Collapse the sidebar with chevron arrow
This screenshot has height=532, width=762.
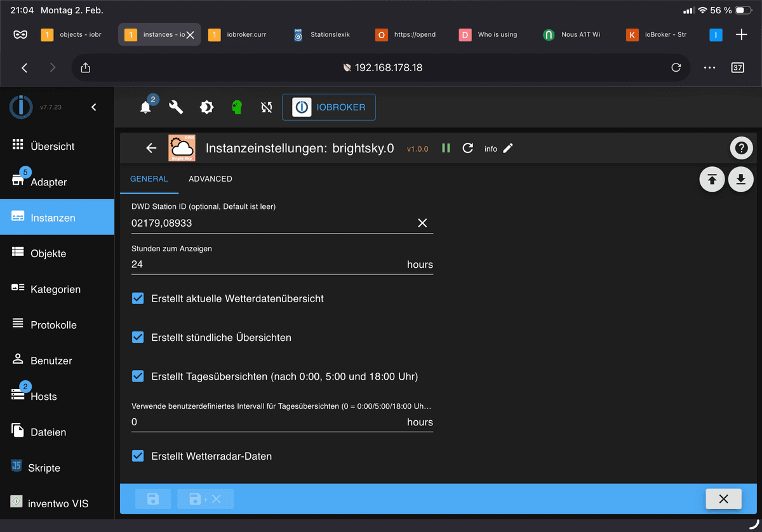pos(94,107)
